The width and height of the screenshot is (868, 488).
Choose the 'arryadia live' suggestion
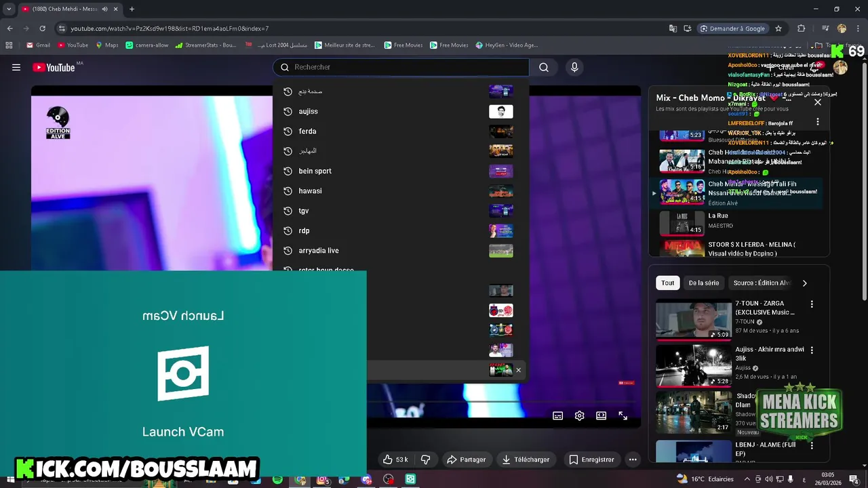[x=400, y=251]
